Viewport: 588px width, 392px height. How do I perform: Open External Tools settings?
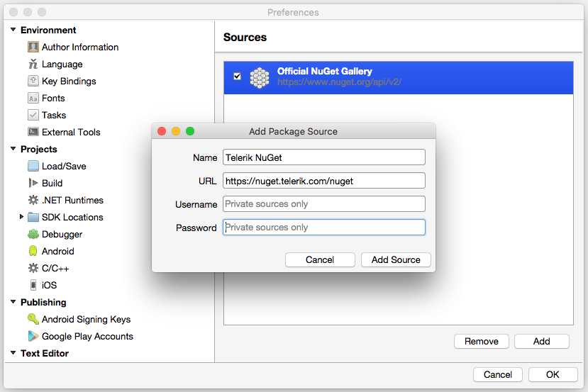tap(71, 132)
